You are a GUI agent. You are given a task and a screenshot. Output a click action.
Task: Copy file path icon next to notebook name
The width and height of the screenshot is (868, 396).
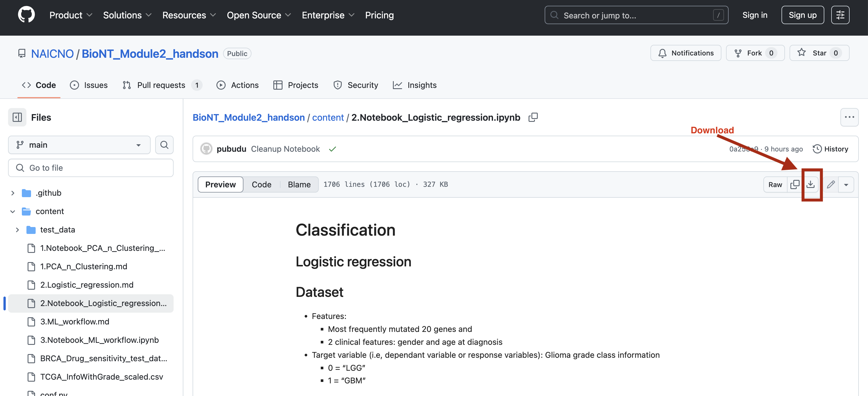click(533, 117)
